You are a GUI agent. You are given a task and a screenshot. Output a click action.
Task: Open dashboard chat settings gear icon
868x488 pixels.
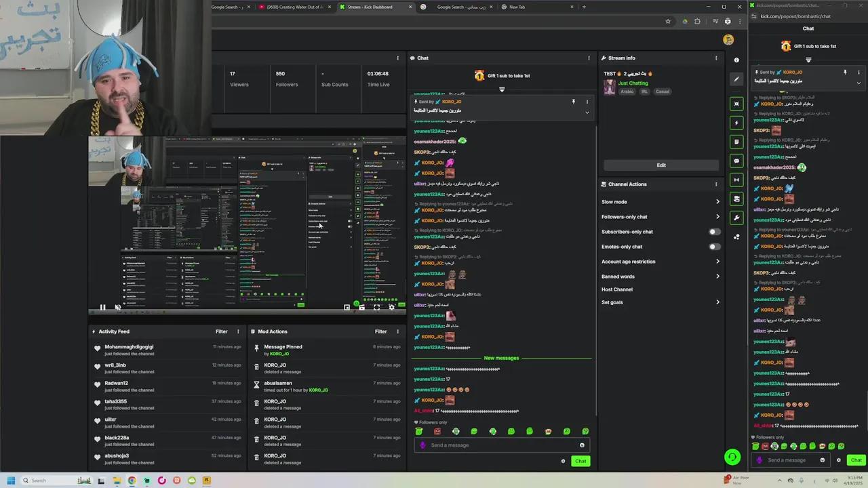coord(563,461)
